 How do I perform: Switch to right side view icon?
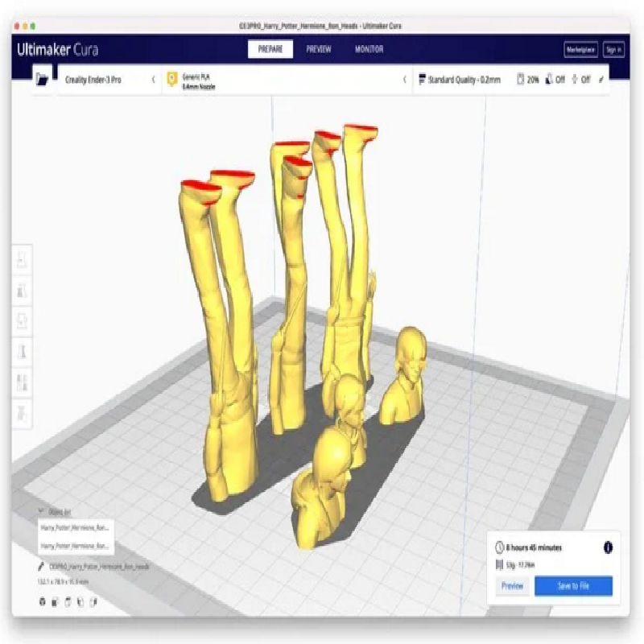tap(93, 602)
